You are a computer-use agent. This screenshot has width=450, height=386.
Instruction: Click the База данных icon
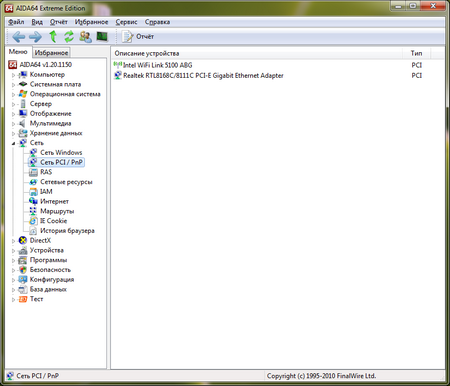[23, 289]
